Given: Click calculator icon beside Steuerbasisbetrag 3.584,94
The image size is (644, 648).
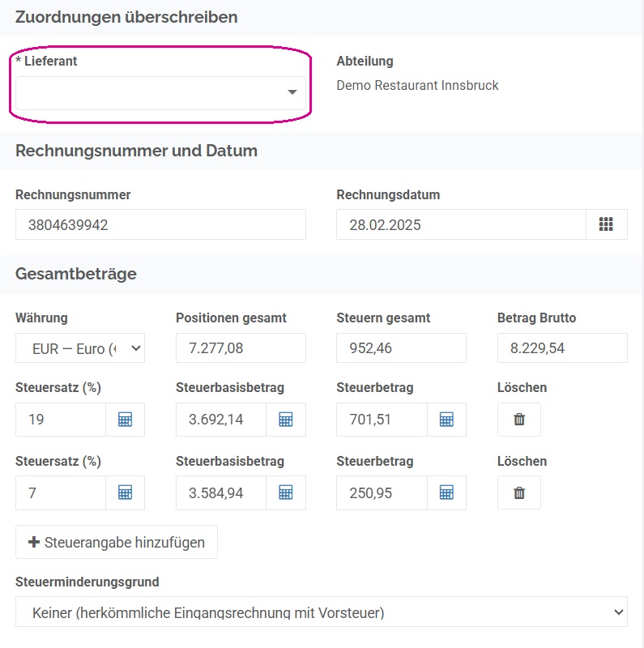Looking at the screenshot, I should 286,492.
